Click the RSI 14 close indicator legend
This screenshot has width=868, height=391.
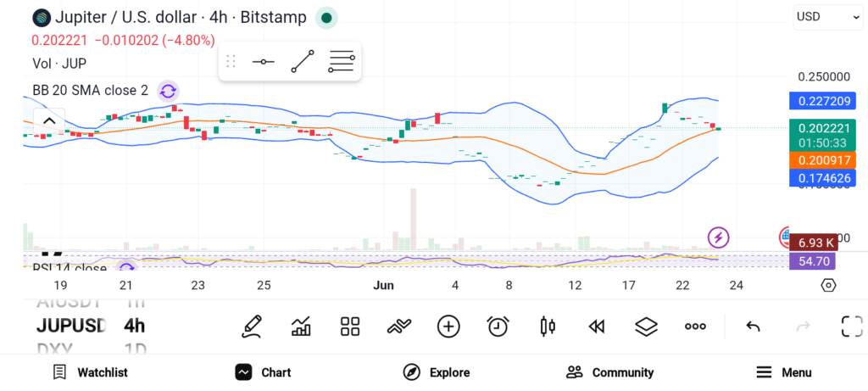(70, 269)
